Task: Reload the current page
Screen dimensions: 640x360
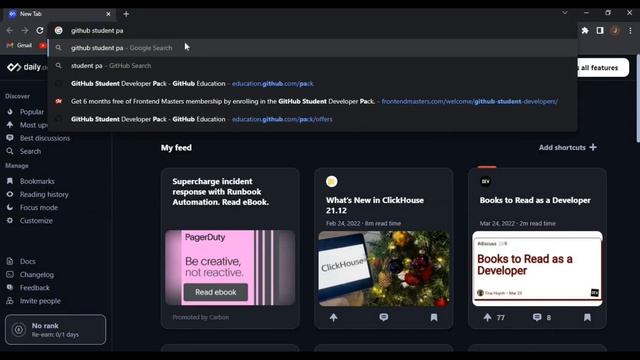Action: [40, 31]
